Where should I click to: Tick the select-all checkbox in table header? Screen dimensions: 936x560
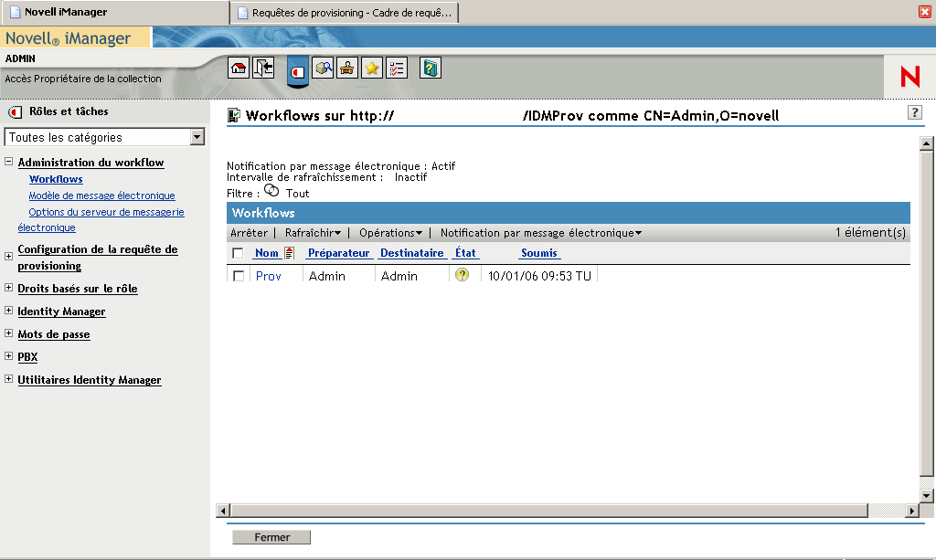(x=239, y=253)
